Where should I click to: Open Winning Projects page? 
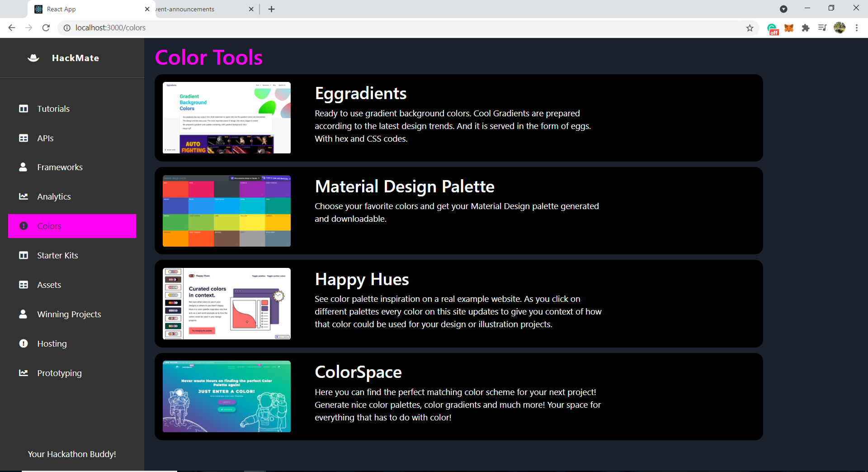(x=72, y=314)
